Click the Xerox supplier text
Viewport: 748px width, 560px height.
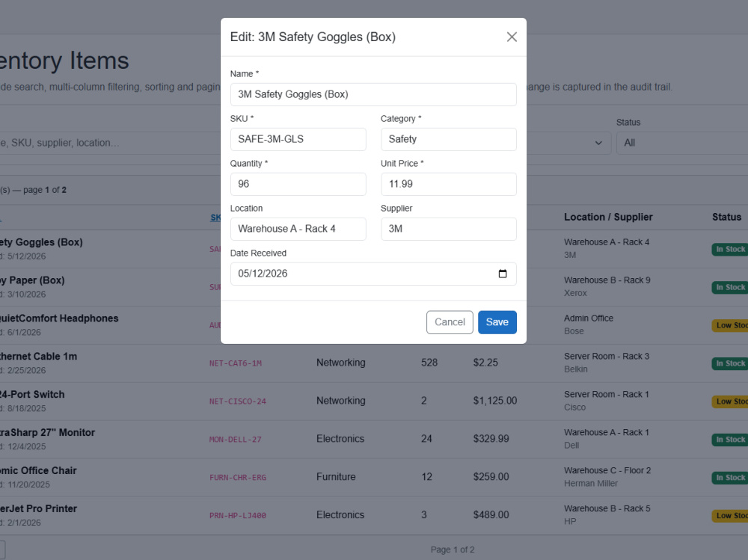click(575, 293)
